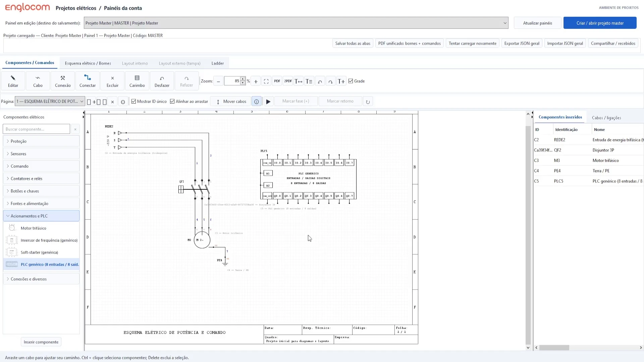This screenshot has width=644, height=362.
Task: Choose the Conexão tool
Action: (63, 81)
